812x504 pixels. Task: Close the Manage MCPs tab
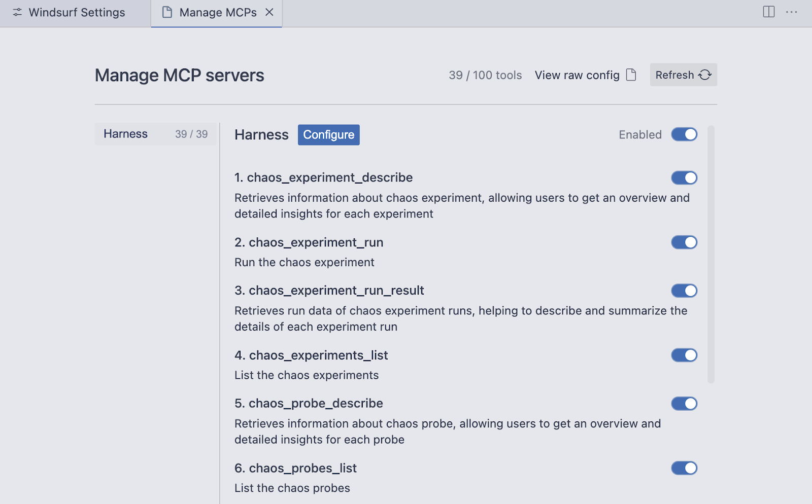tap(269, 12)
